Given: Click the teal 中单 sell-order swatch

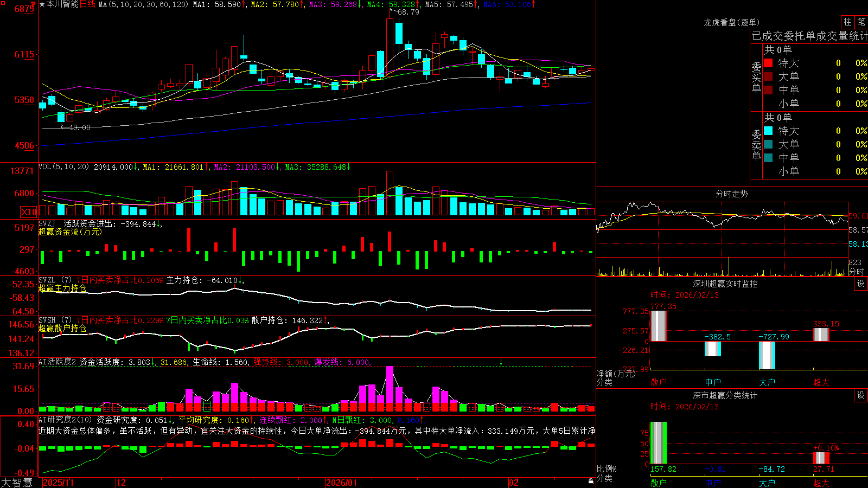Looking at the screenshot, I should 768,158.
